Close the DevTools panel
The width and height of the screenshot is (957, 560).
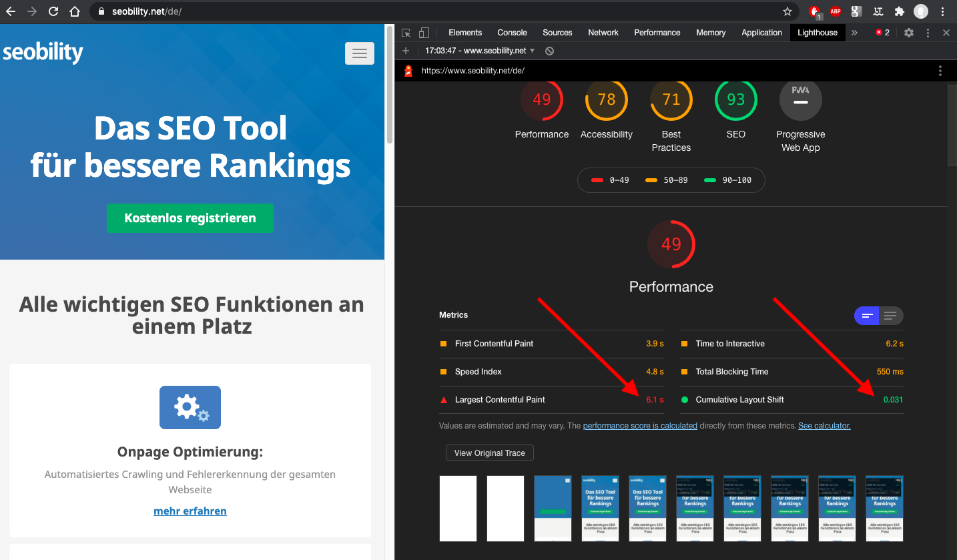[x=946, y=33]
